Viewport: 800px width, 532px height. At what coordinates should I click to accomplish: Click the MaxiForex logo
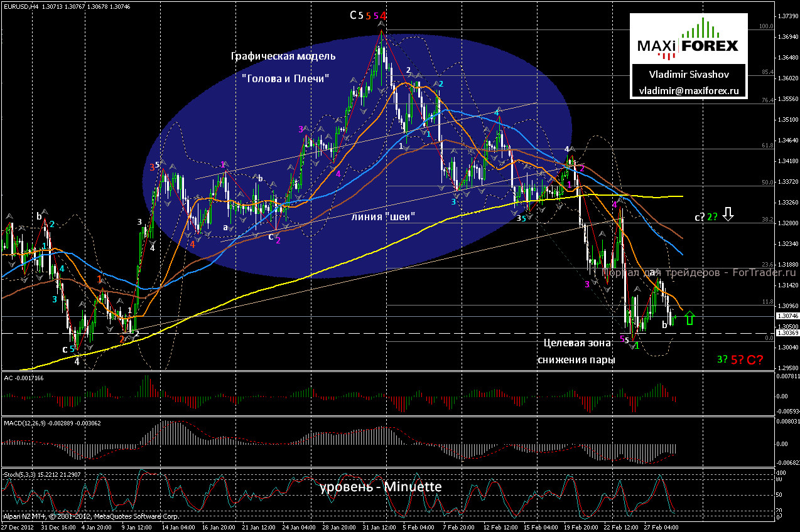pos(688,39)
